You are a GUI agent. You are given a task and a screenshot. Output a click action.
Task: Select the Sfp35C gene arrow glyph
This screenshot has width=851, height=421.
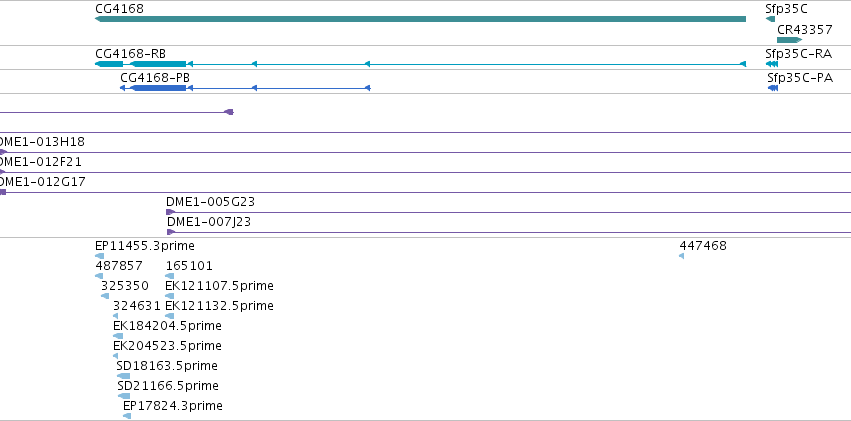point(770,19)
